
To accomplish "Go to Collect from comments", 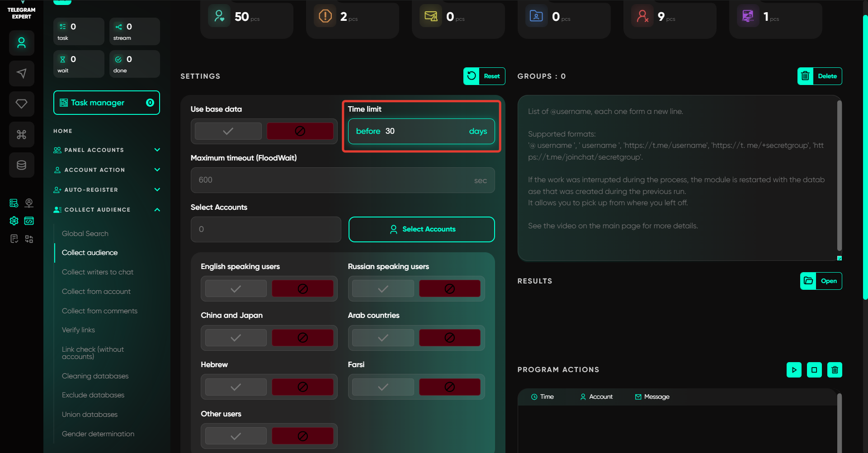I will (x=99, y=311).
